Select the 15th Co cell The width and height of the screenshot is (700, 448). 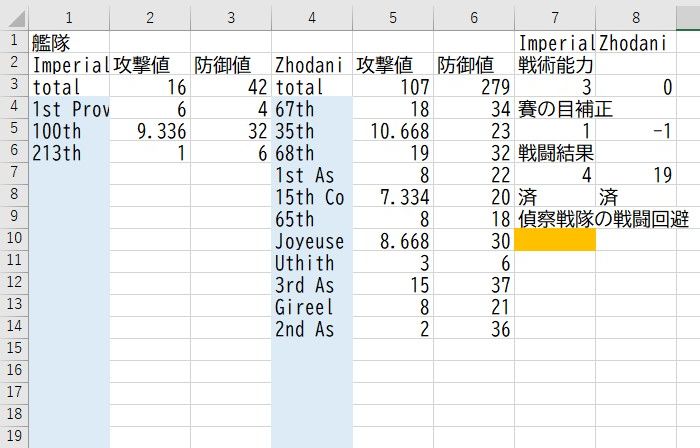coord(312,196)
